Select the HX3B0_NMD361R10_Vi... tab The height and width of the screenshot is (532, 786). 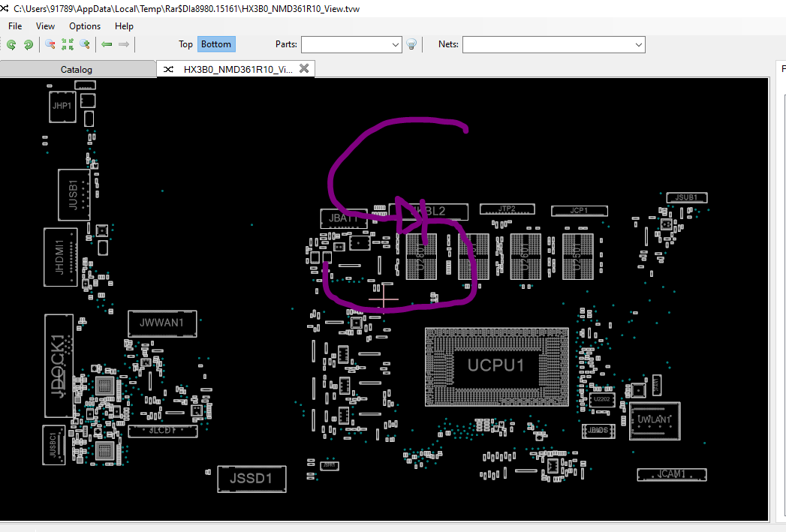(238, 69)
